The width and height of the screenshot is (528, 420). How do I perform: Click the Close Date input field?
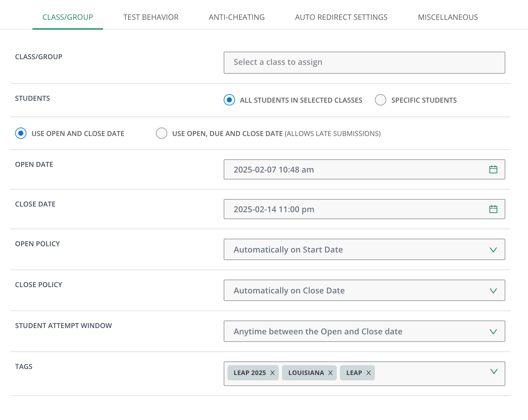pyautogui.click(x=364, y=209)
